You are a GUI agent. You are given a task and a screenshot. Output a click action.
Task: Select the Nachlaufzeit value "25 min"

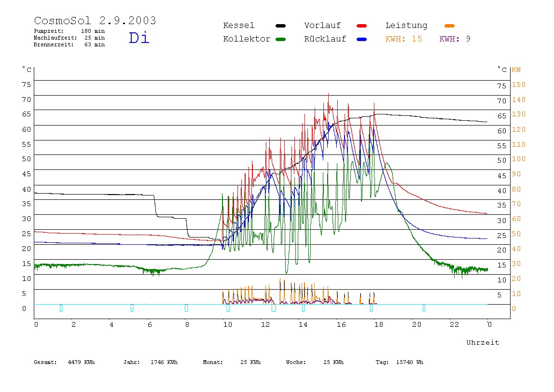(x=95, y=38)
